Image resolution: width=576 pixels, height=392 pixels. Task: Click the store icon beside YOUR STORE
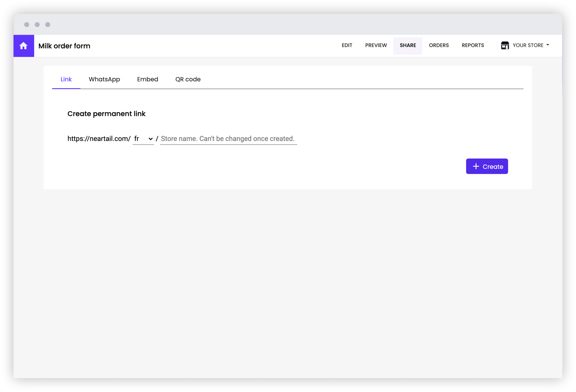pyautogui.click(x=505, y=45)
